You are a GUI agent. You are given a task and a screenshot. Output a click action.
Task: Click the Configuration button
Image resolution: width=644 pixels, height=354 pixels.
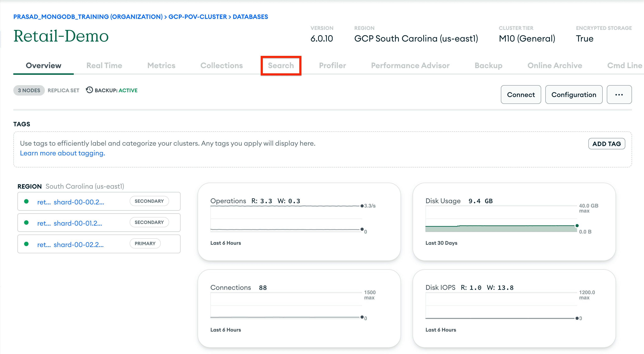574,95
